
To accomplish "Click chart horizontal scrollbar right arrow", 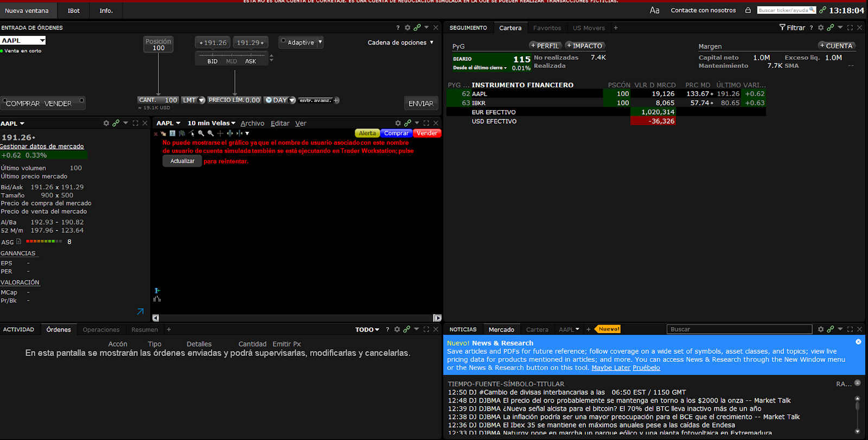I will pos(437,318).
